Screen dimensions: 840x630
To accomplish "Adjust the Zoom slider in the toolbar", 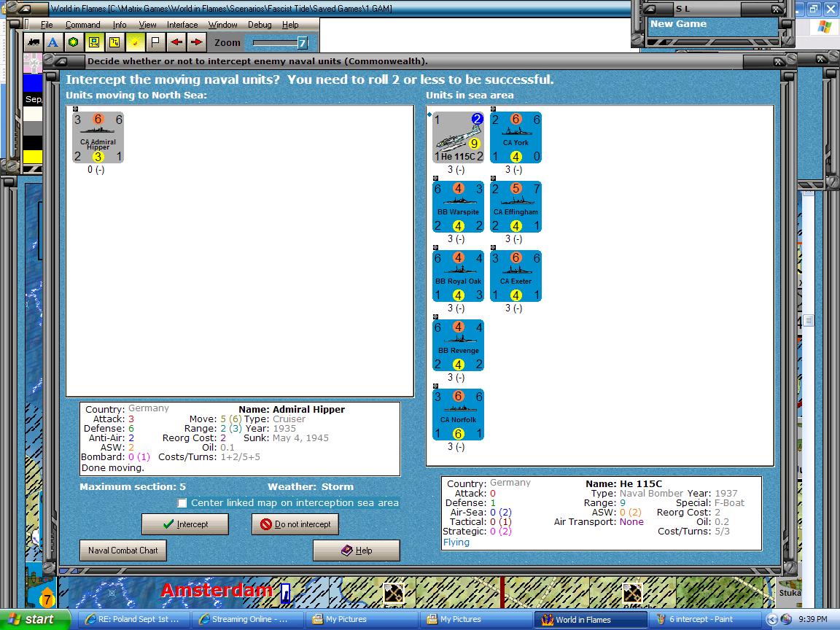I will click(279, 43).
